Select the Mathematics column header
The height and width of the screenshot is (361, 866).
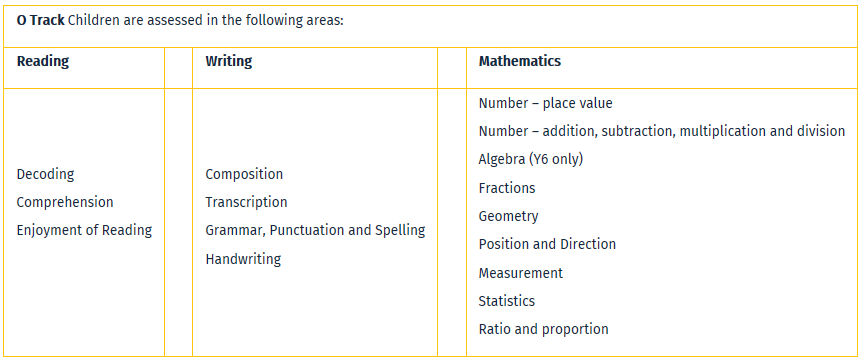coord(520,61)
